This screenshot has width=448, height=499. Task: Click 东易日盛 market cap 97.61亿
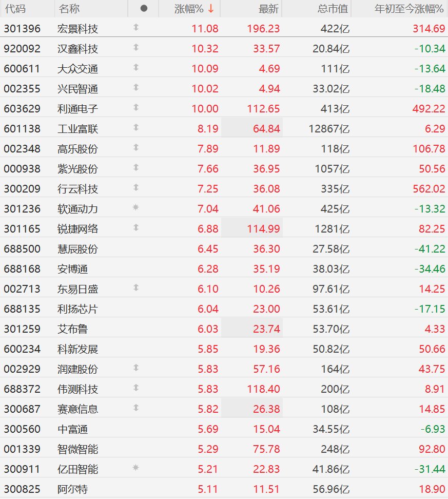tap(331, 289)
